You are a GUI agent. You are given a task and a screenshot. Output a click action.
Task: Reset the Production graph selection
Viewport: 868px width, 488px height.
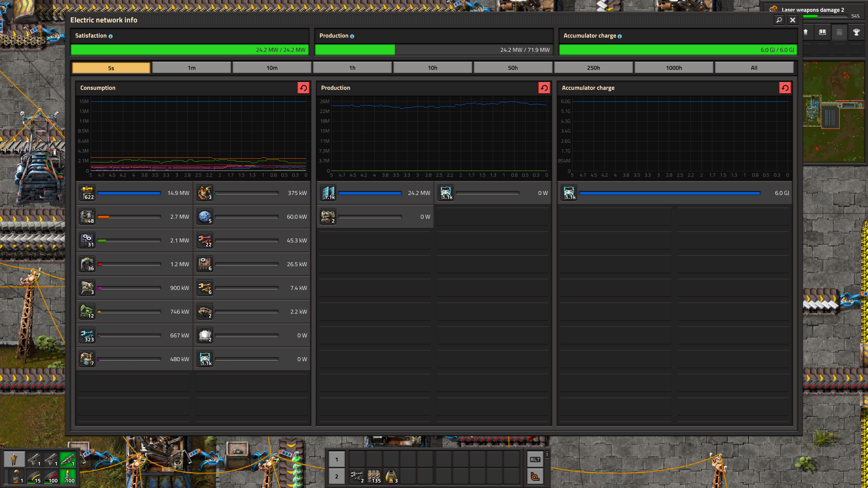coord(544,88)
